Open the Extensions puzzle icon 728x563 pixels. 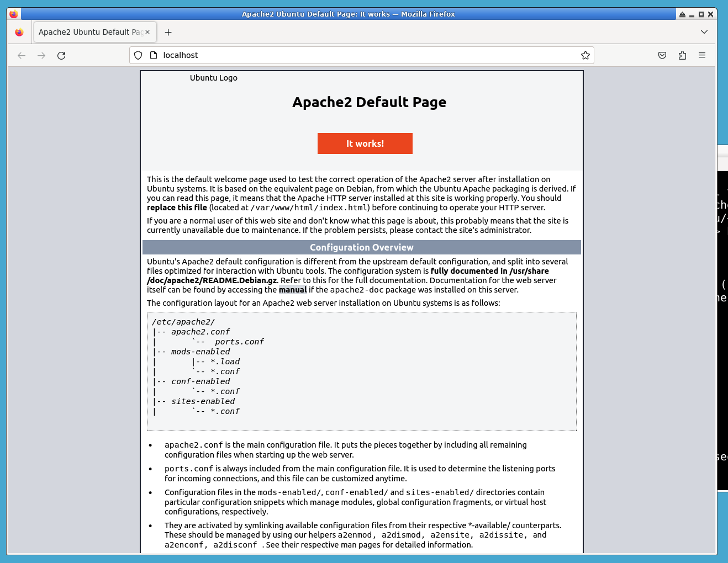coord(682,55)
